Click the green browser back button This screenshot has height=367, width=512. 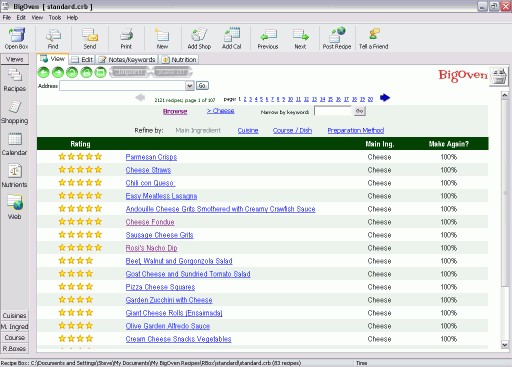pos(44,72)
